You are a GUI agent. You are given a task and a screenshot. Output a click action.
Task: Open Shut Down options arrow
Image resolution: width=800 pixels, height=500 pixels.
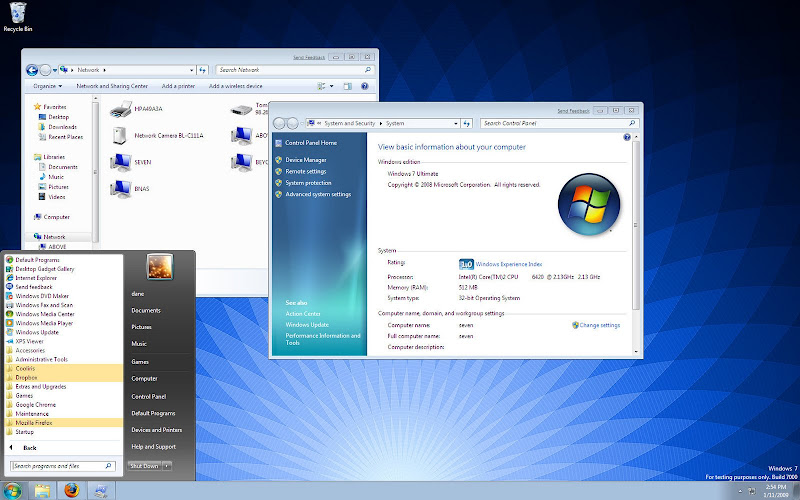(167, 466)
